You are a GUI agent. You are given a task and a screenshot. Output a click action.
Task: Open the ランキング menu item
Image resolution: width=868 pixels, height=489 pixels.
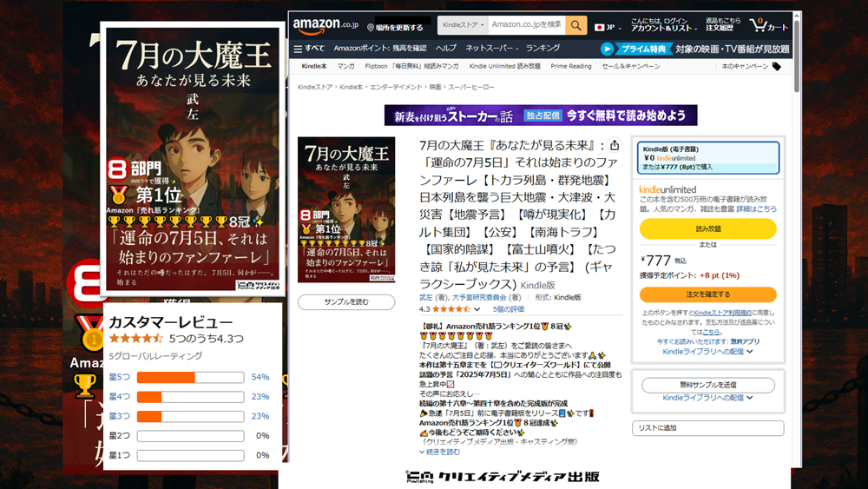click(542, 48)
